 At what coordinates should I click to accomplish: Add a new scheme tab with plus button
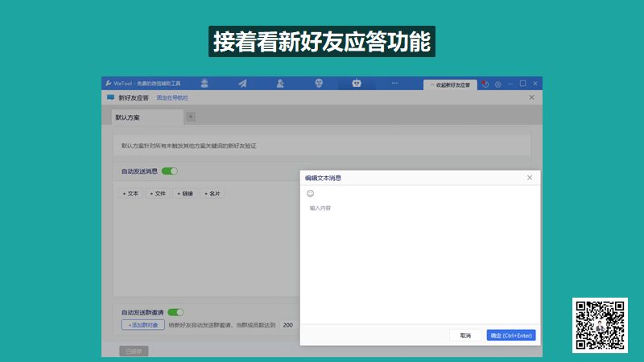point(191,117)
